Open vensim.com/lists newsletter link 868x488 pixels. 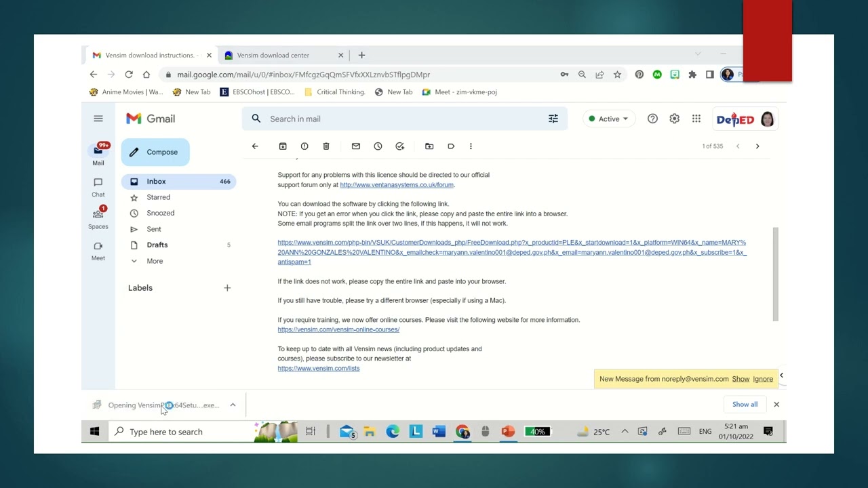coord(319,368)
